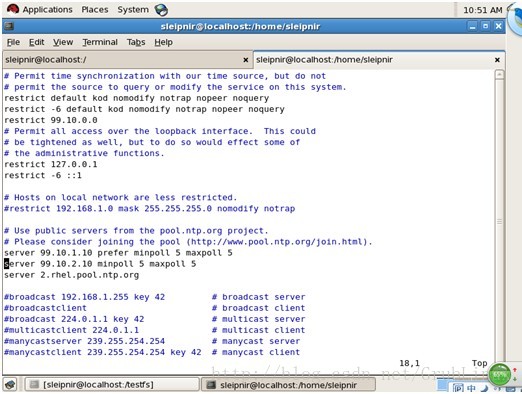Viewport: 522px width, 394px height.
Task: Open the System menu
Action: (133, 10)
